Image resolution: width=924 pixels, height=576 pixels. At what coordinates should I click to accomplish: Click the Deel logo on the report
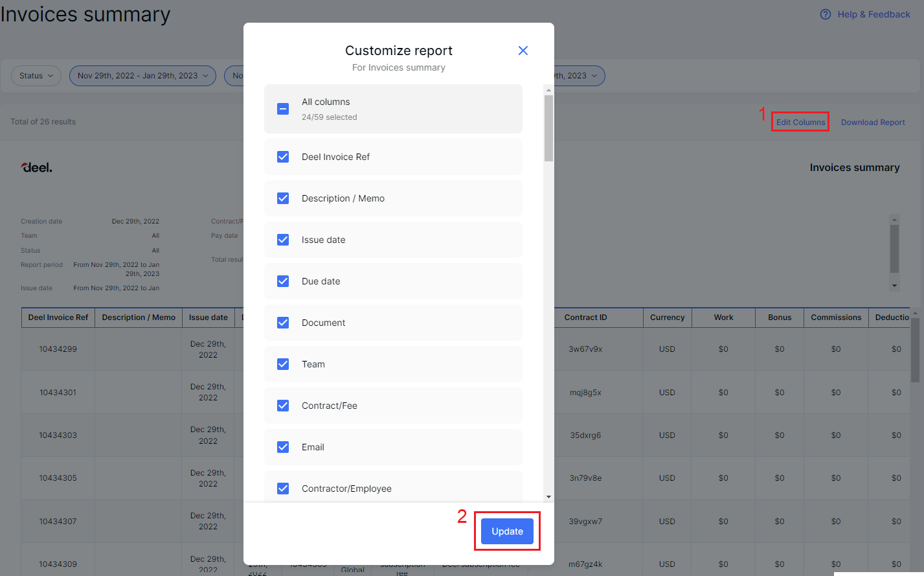(36, 167)
